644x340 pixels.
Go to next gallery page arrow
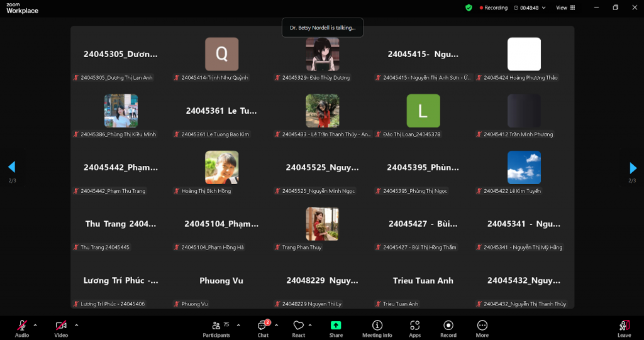(x=633, y=168)
